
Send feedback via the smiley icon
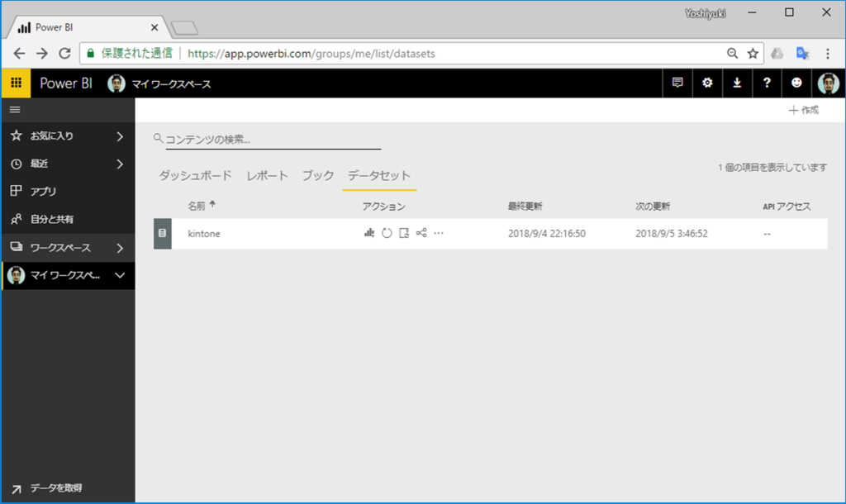796,83
